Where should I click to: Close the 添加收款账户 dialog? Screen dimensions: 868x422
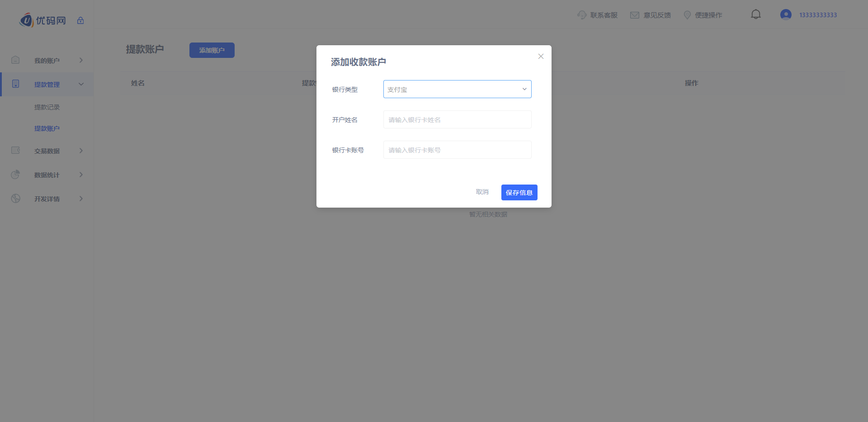[541, 57]
